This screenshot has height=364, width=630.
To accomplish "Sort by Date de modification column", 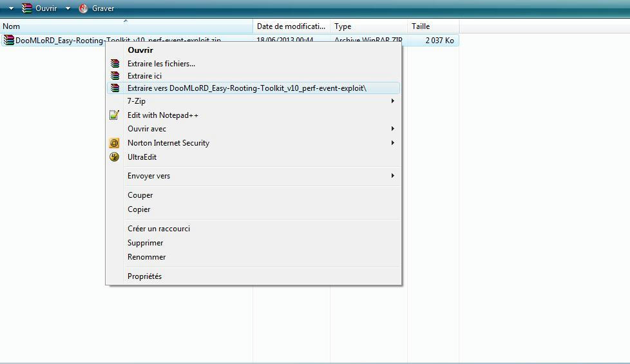I will tap(291, 26).
